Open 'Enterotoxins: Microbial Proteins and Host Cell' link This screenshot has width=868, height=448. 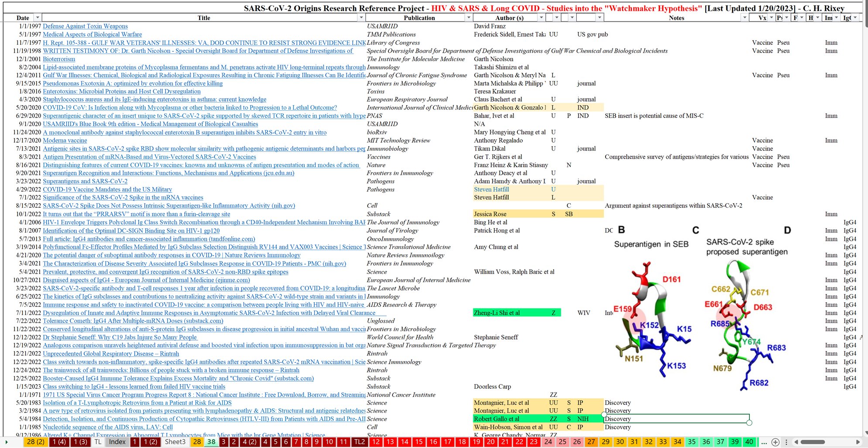click(x=122, y=92)
